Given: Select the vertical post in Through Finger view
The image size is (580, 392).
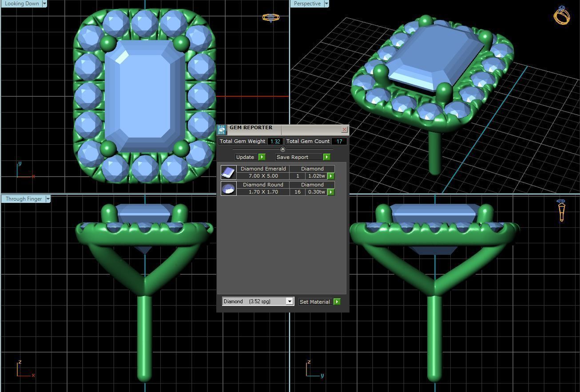Looking at the screenshot, I should tap(145, 339).
